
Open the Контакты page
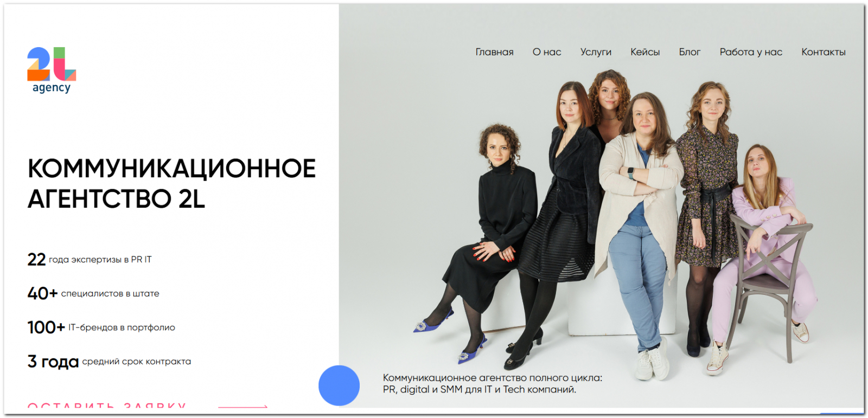pyautogui.click(x=824, y=52)
